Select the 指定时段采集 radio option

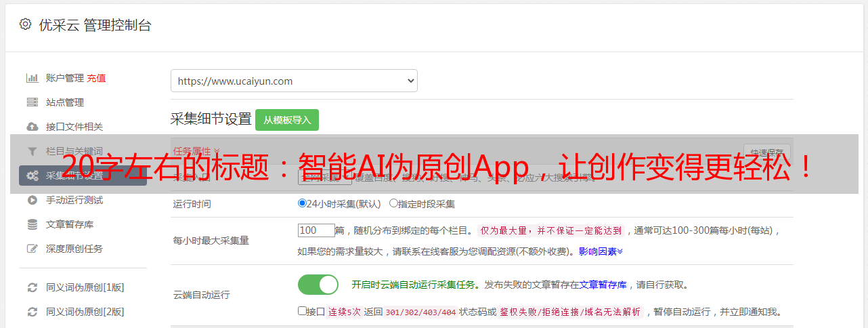pos(393,203)
